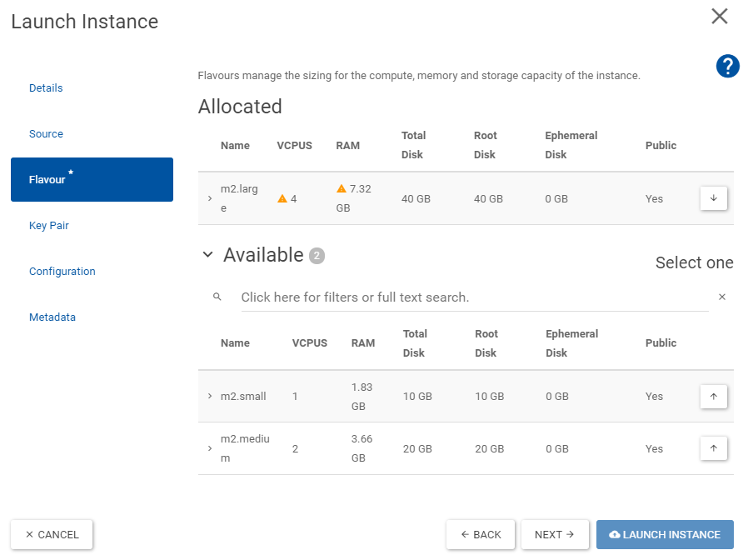
Task: Click the VCPUS warning triangle for m2.large
Action: 282,199
